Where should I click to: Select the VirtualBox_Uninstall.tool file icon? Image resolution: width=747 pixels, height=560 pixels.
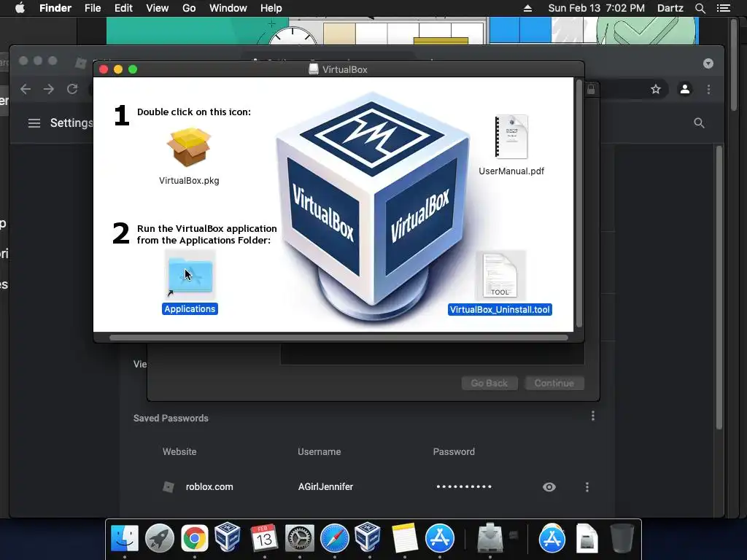pyautogui.click(x=500, y=275)
